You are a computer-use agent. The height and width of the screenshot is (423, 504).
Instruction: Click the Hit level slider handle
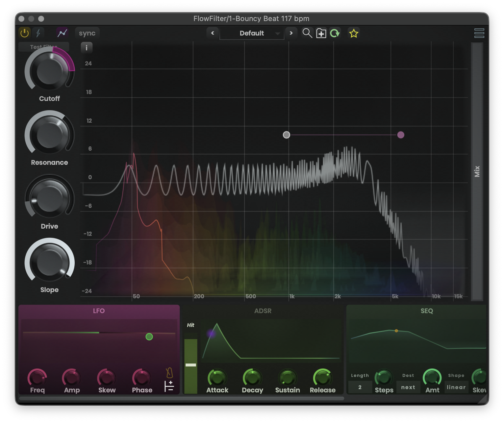(x=191, y=365)
